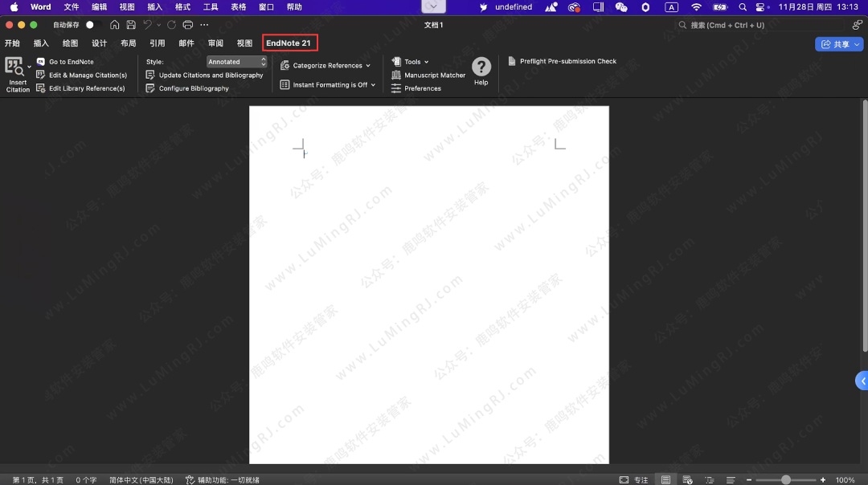Open Configure Bibliography settings

[194, 88]
